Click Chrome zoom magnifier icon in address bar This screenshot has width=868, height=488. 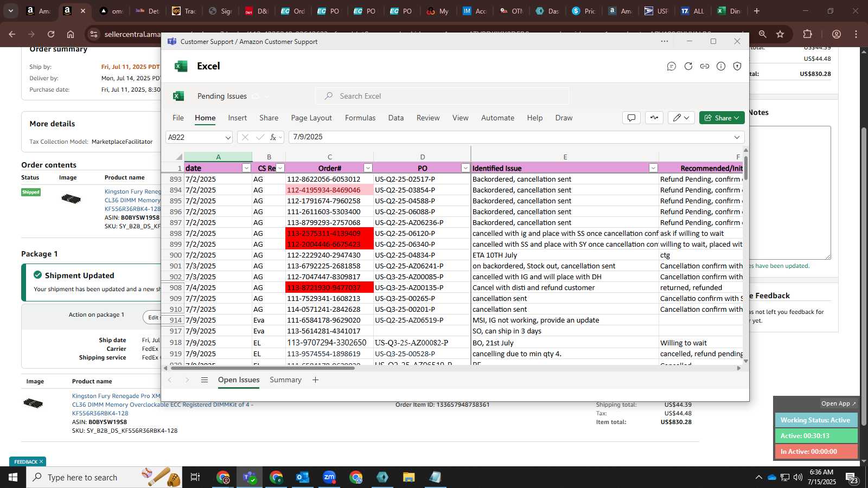coord(762,34)
